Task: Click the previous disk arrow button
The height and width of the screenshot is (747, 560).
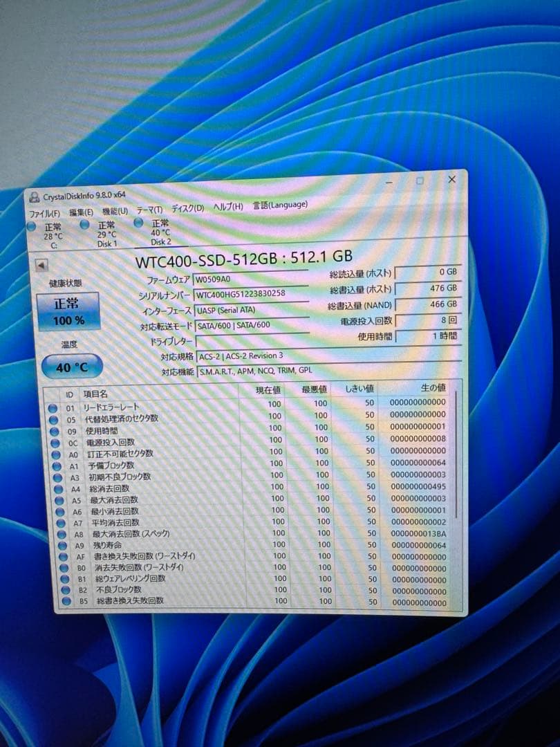Action: (x=42, y=266)
